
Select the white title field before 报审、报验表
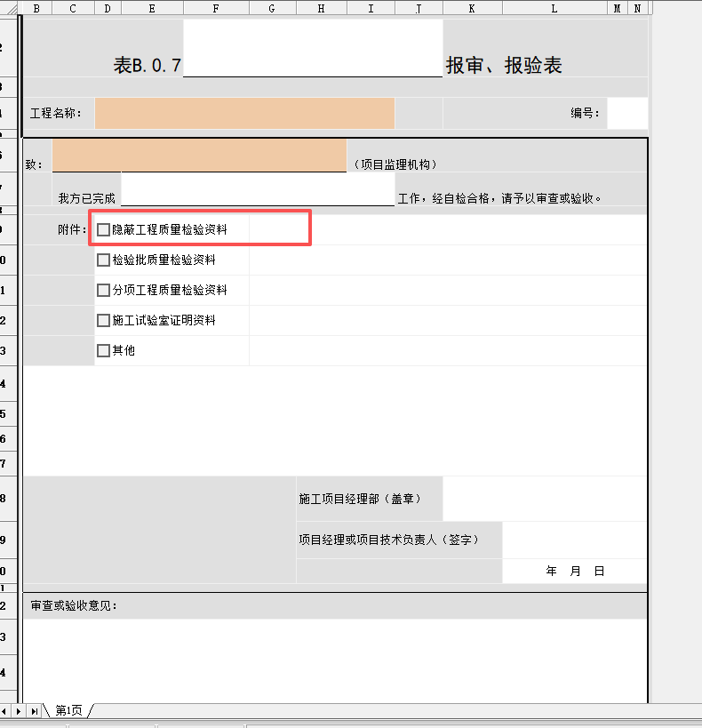coord(313,48)
